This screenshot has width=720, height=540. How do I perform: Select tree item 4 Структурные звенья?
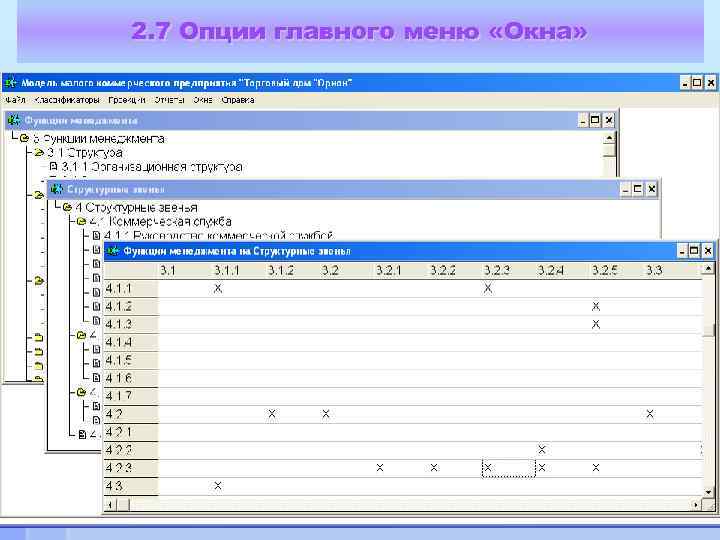click(136, 208)
